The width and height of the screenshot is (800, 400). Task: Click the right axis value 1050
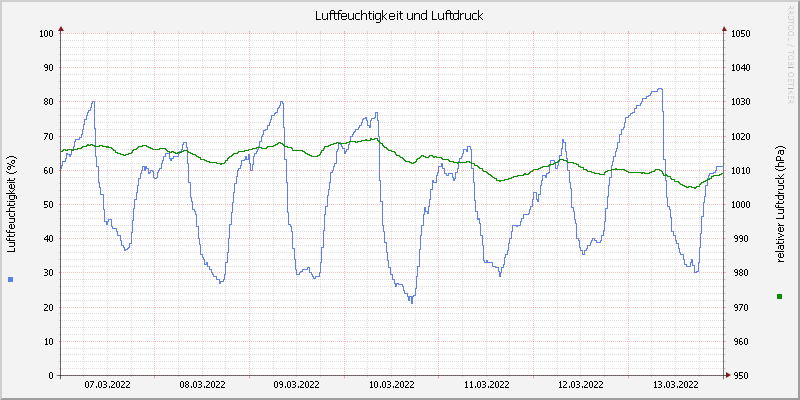740,34
